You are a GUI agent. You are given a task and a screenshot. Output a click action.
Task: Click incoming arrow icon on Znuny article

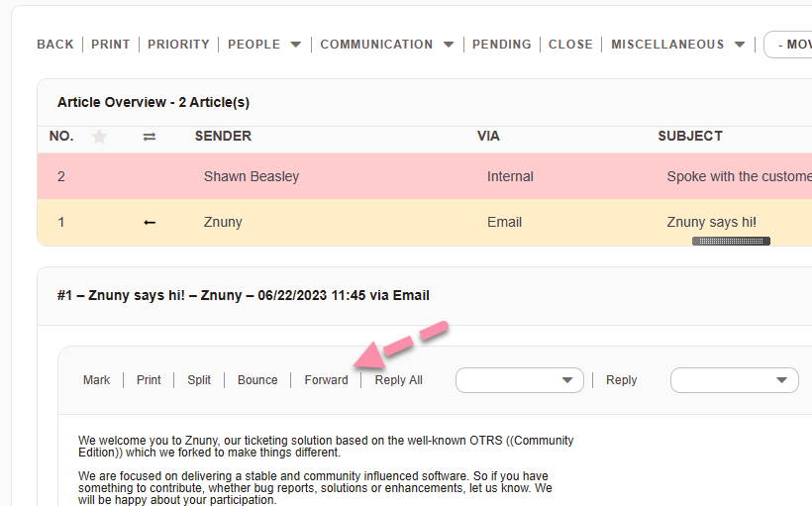point(150,223)
